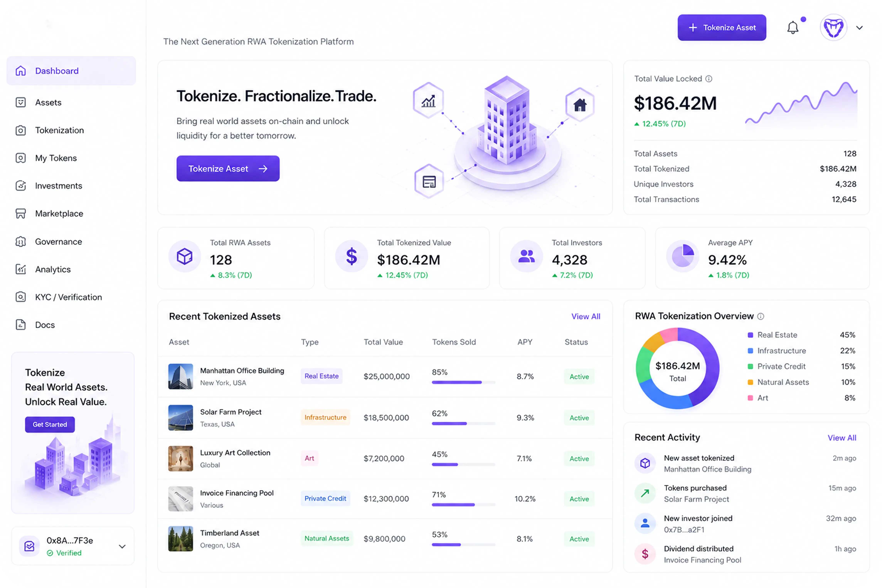Click the Private Credit type tag

tap(325, 498)
